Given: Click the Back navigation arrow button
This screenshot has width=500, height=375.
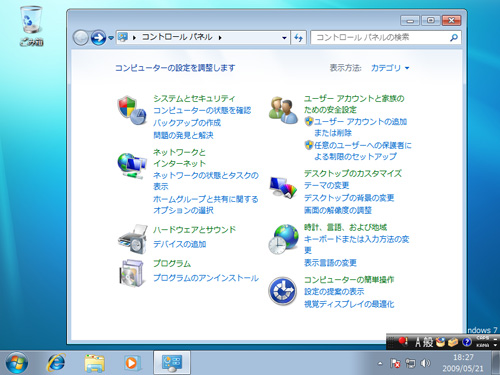Looking at the screenshot, I should click(80, 38).
